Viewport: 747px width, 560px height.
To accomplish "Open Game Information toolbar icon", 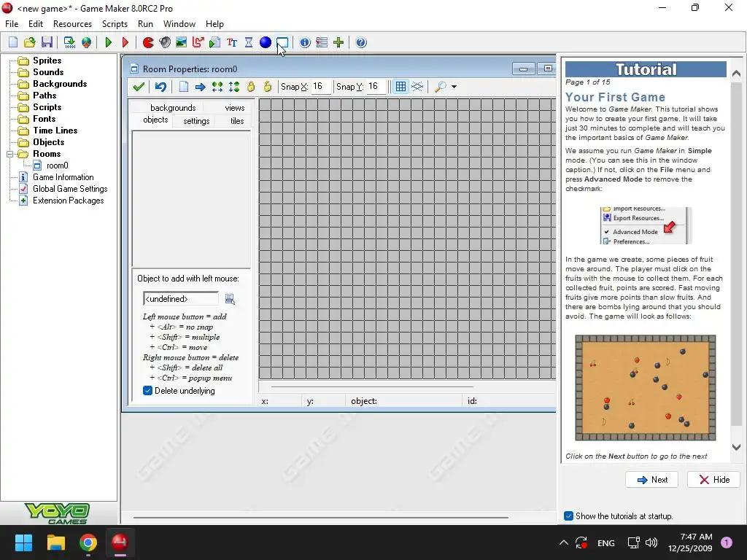I will coord(305,42).
